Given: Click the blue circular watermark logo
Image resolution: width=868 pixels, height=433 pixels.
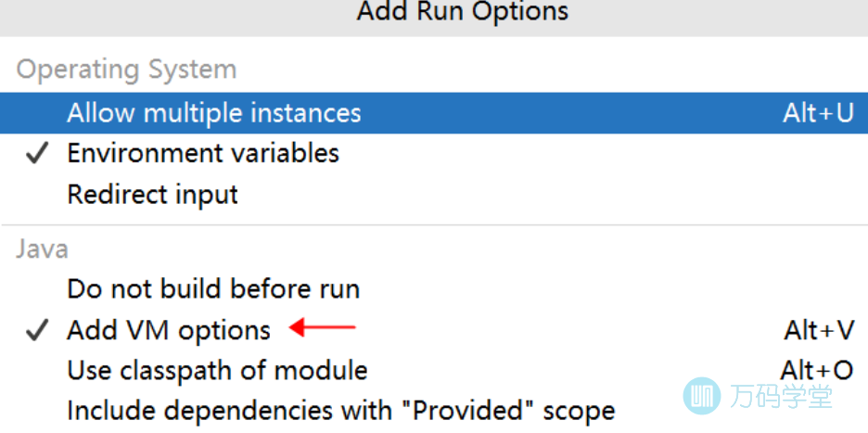Looking at the screenshot, I should pyautogui.click(x=702, y=396).
